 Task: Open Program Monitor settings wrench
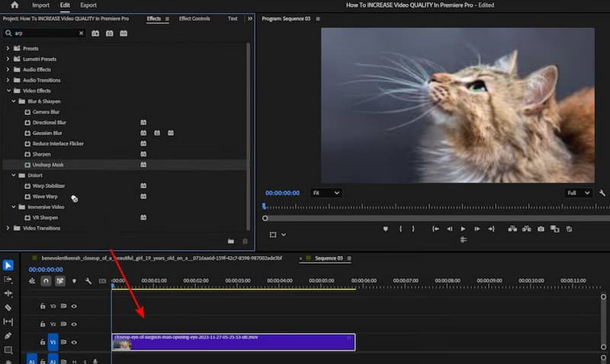tap(602, 193)
